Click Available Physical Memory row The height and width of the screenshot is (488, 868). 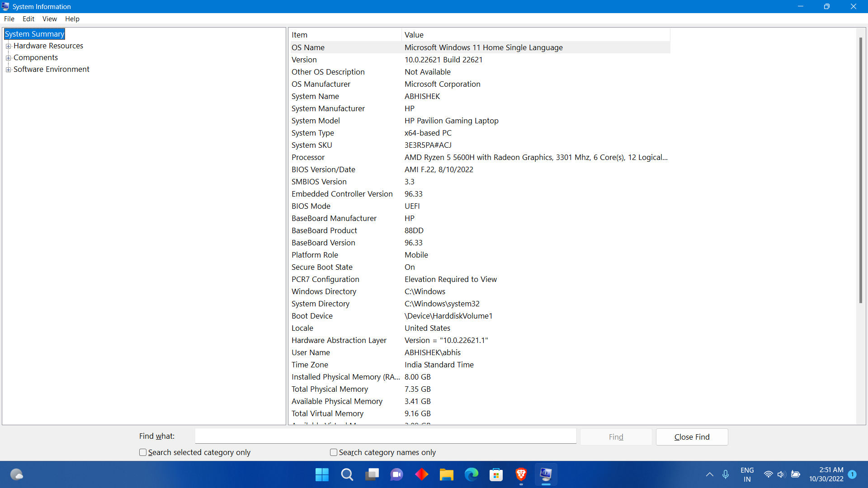click(480, 401)
